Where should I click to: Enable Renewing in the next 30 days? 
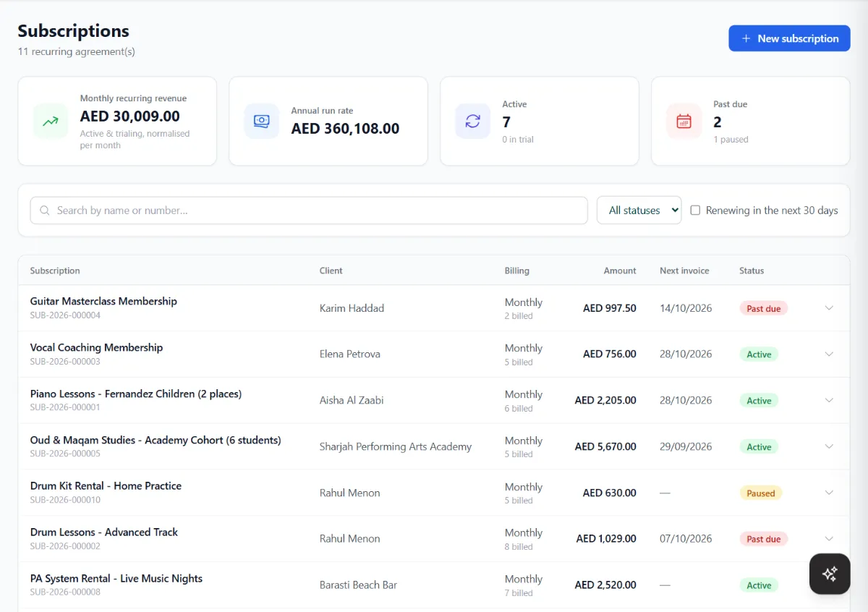(x=695, y=211)
